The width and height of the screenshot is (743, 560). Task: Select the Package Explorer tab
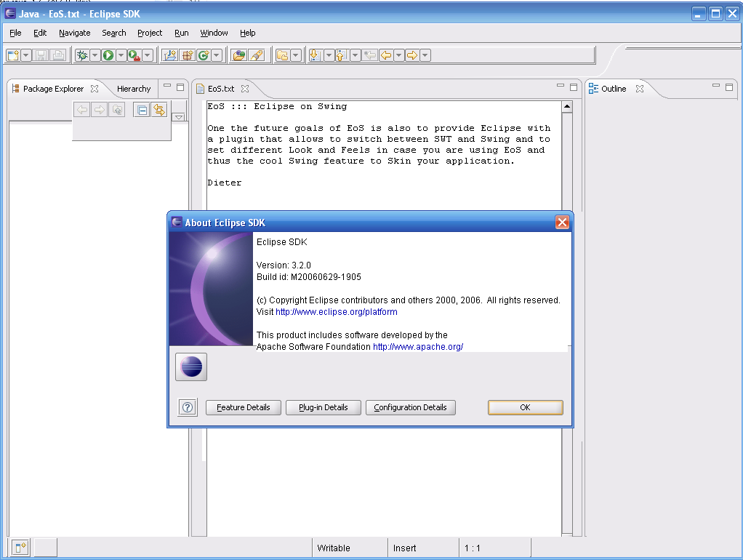pos(53,89)
